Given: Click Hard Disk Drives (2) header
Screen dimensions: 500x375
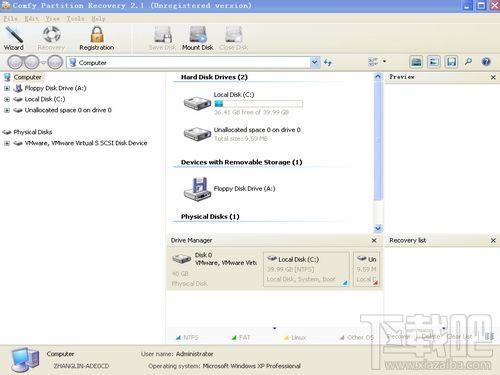Looking at the screenshot, I should (x=214, y=77).
